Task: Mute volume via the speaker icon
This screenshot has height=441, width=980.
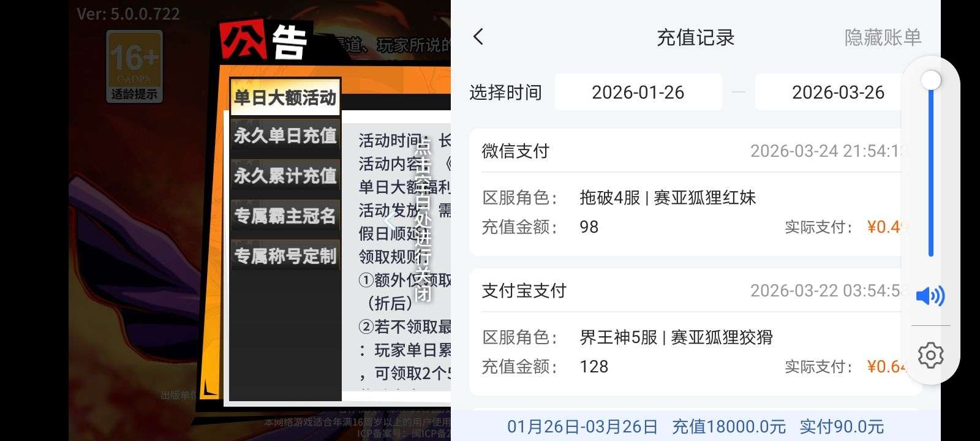Action: point(930,296)
